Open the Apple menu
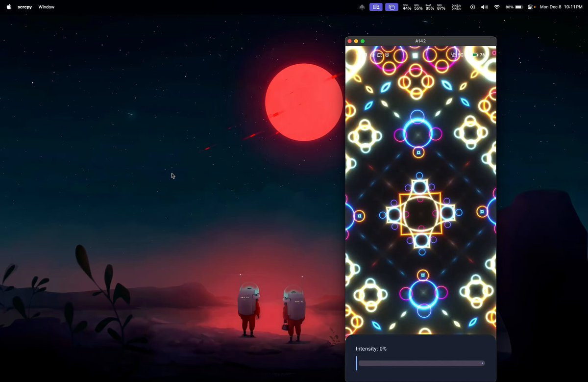 pos(8,7)
